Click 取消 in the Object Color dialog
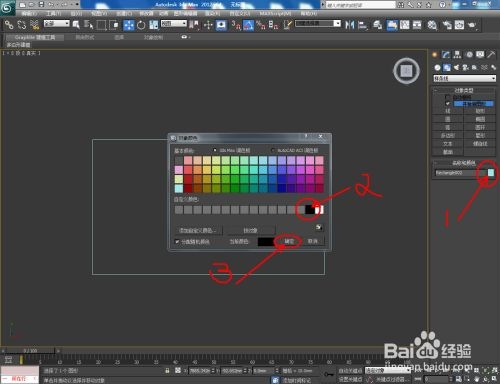Screen dimensions: 500x384 point(313,241)
